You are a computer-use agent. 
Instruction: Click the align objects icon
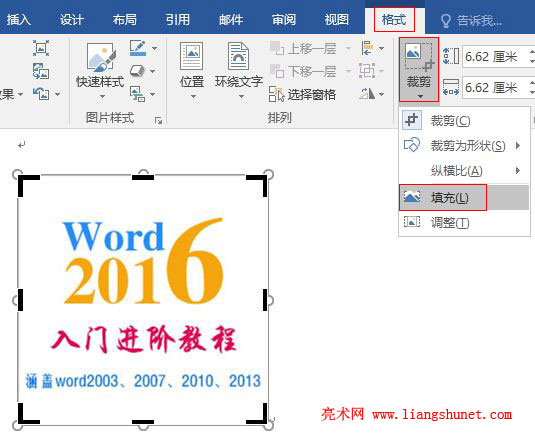[367, 48]
